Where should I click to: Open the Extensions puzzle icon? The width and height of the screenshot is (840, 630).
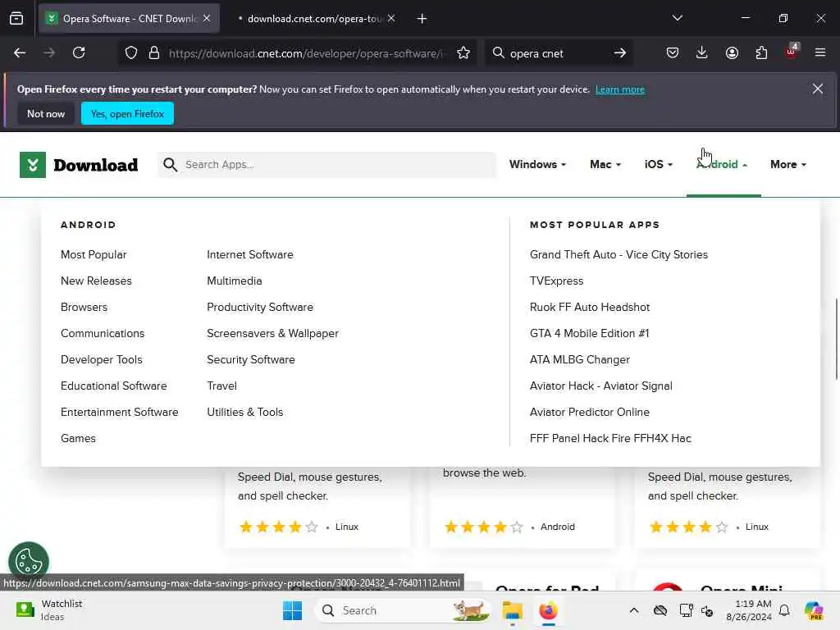click(761, 53)
